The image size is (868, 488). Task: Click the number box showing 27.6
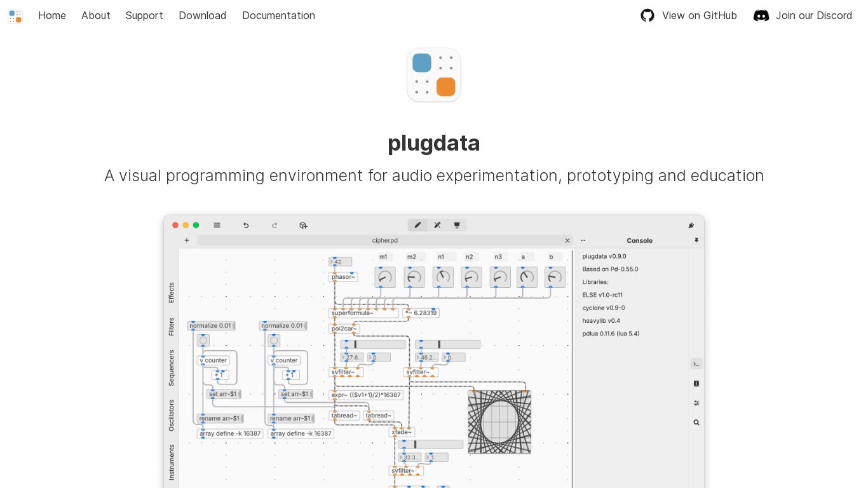[352, 357]
